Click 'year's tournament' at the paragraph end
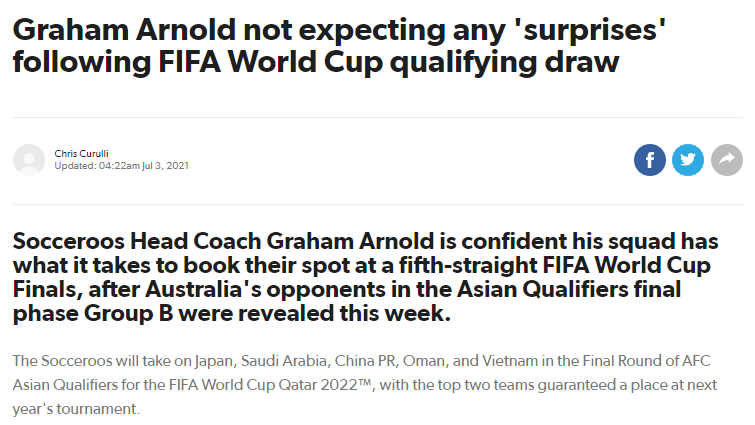 (x=75, y=409)
